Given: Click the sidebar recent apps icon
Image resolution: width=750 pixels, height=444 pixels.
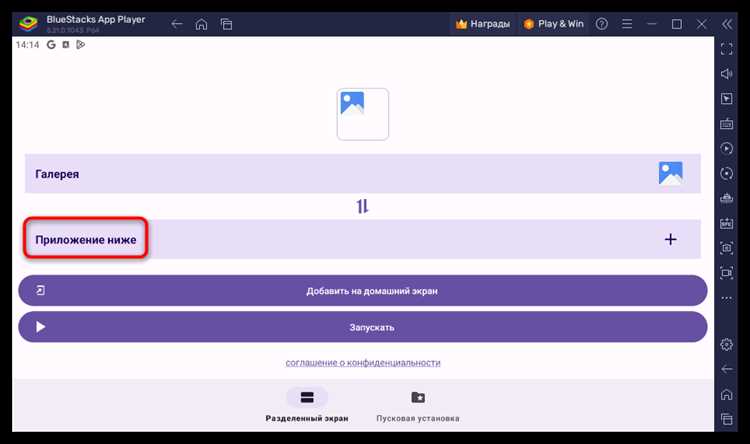Looking at the screenshot, I should click(727, 419).
